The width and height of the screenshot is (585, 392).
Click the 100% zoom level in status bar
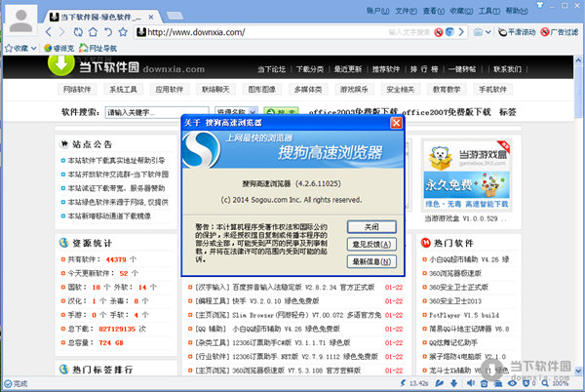tap(560, 383)
